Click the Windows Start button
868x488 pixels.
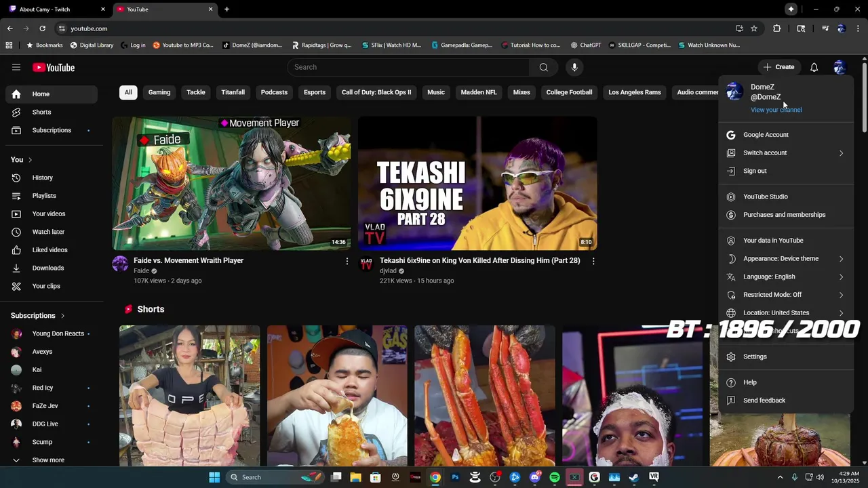coord(214,477)
